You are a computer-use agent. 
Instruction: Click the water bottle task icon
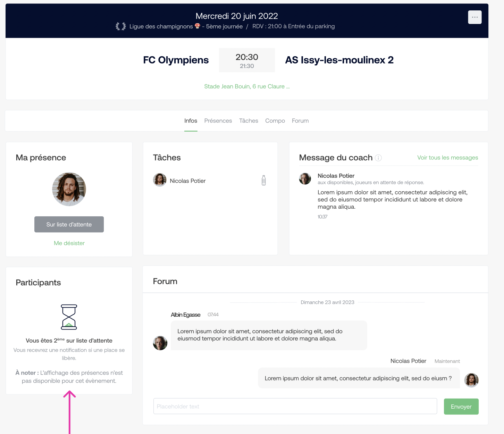click(x=264, y=180)
